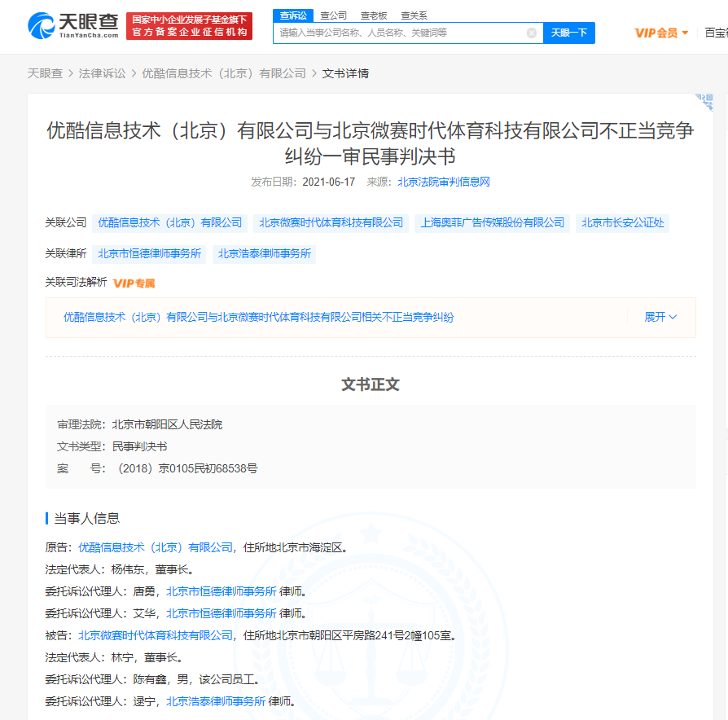Go to 法律诉讼 breadcrumb link

click(x=102, y=73)
